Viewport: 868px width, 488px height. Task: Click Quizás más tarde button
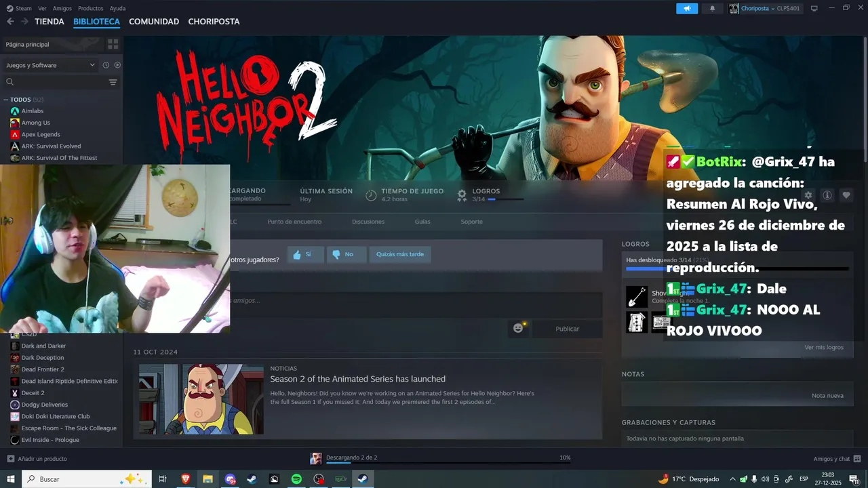400,255
